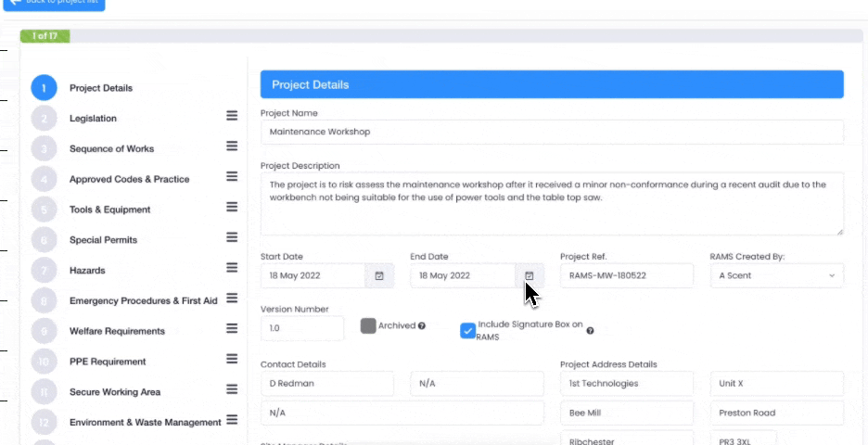The image size is (868, 445).
Task: Go to Project Details step
Action: [101, 88]
